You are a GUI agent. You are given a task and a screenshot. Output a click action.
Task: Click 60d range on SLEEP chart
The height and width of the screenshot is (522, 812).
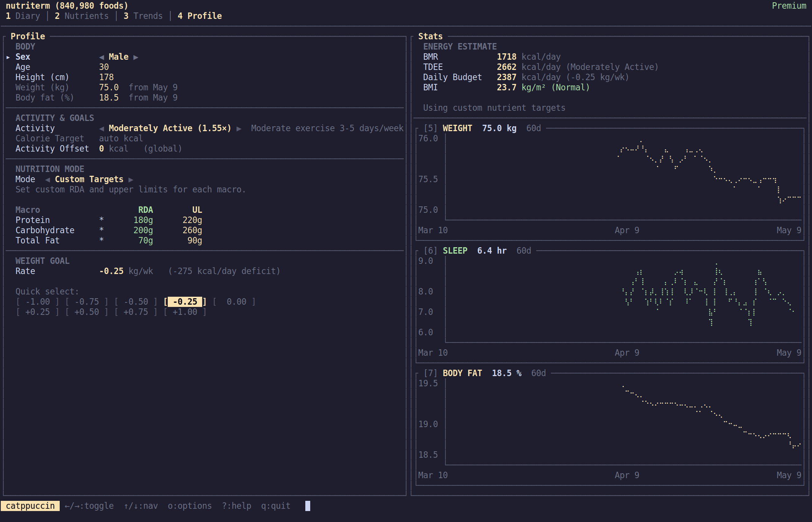tap(524, 251)
